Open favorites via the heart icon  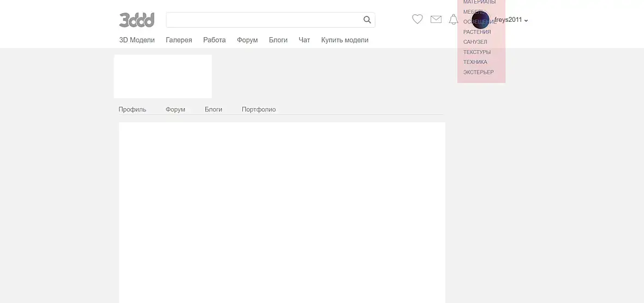[418, 19]
